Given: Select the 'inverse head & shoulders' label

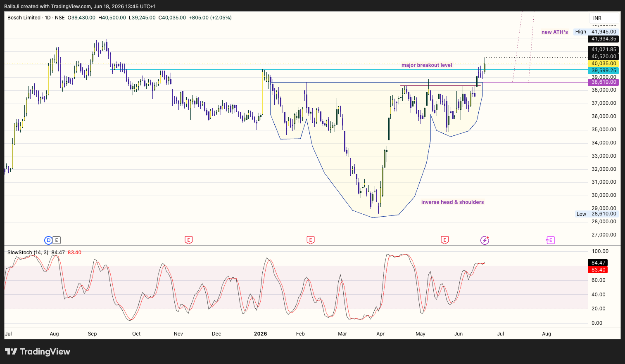Looking at the screenshot, I should [452, 202].
